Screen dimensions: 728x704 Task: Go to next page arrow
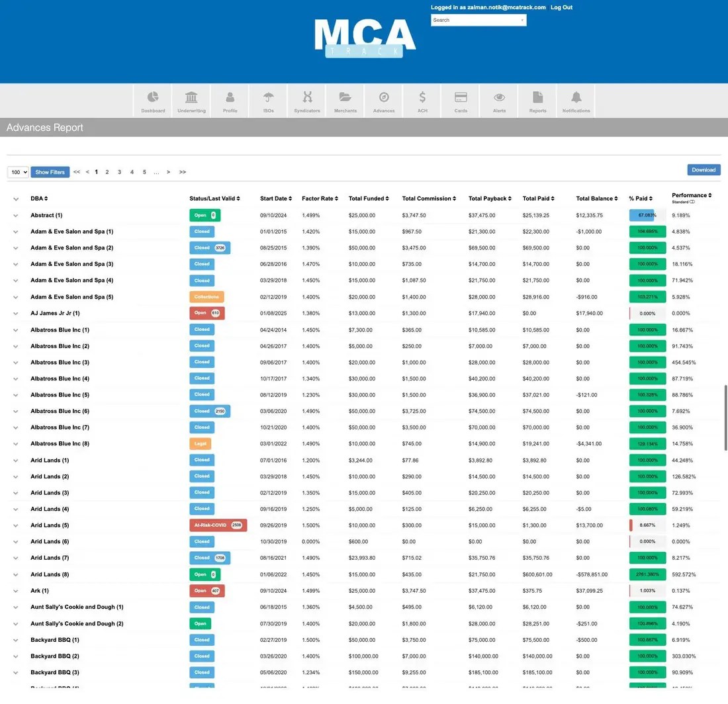point(169,172)
